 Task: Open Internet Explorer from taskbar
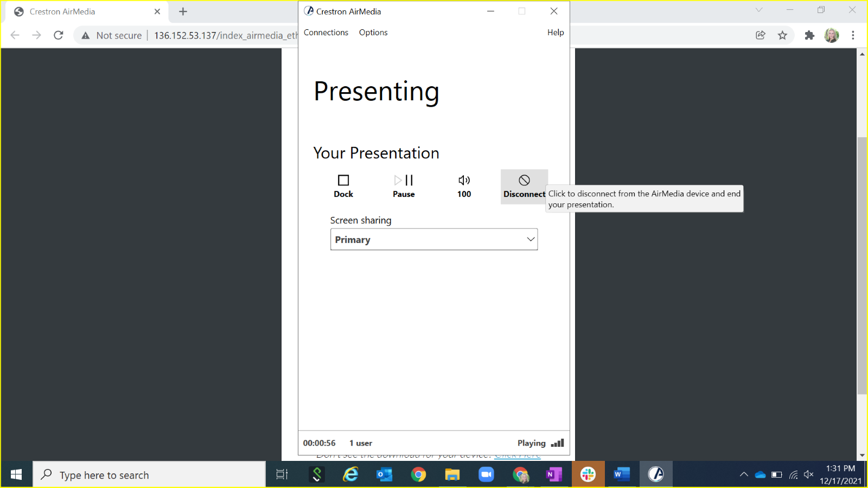click(x=350, y=475)
